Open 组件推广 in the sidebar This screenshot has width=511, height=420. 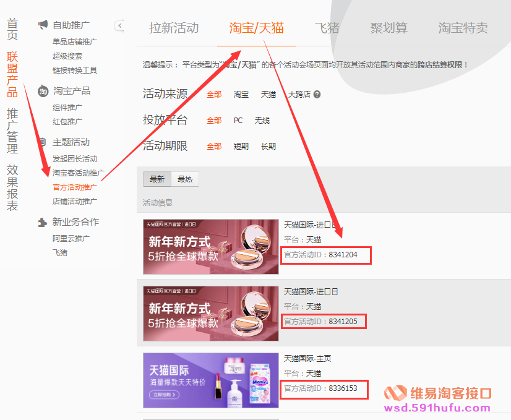pos(67,108)
